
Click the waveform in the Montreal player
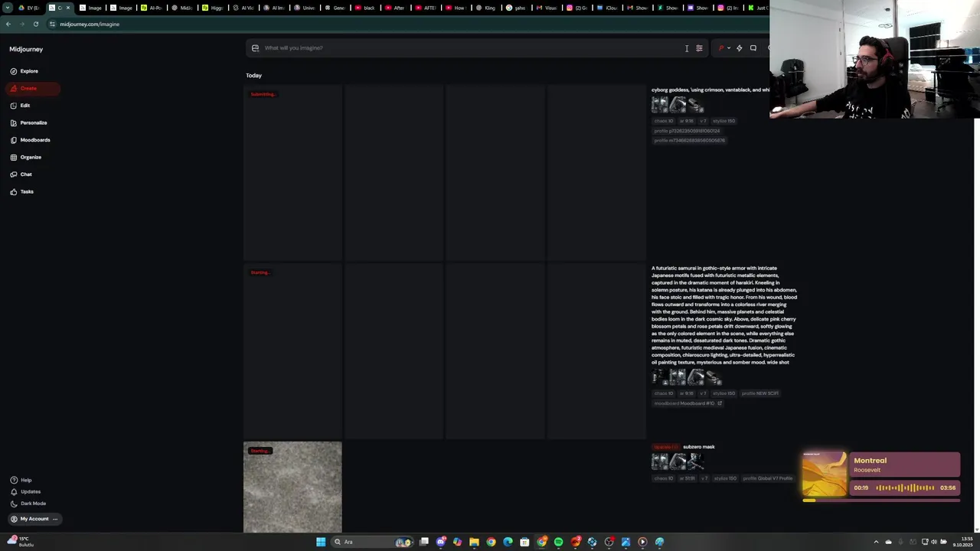tap(905, 487)
